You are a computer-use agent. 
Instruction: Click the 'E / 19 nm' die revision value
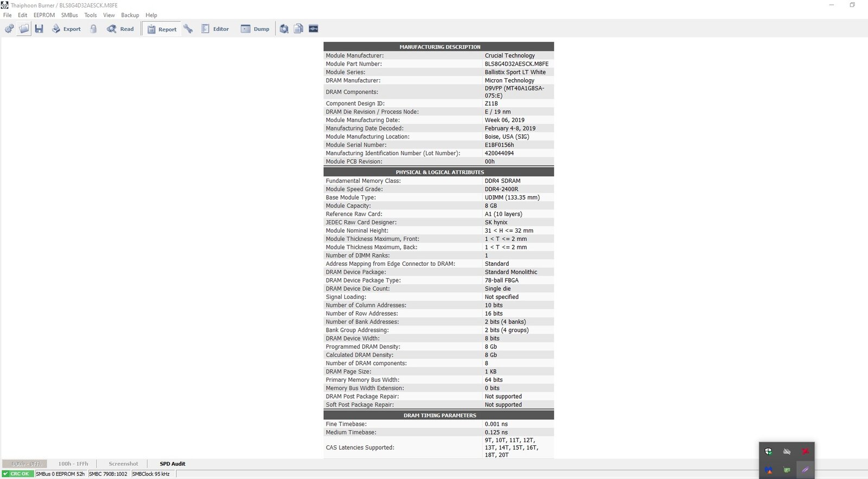497,112
